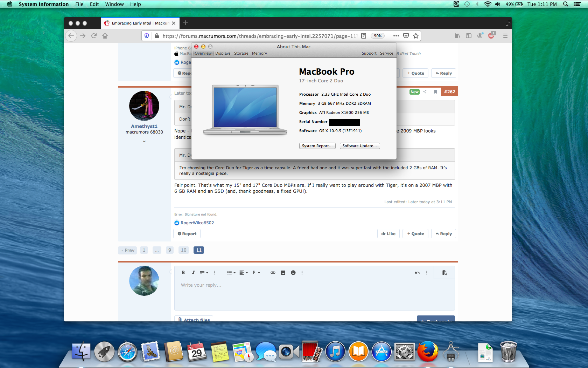The image size is (588, 368).
Task: Open page actions ellipsis menu
Action: 396,36
